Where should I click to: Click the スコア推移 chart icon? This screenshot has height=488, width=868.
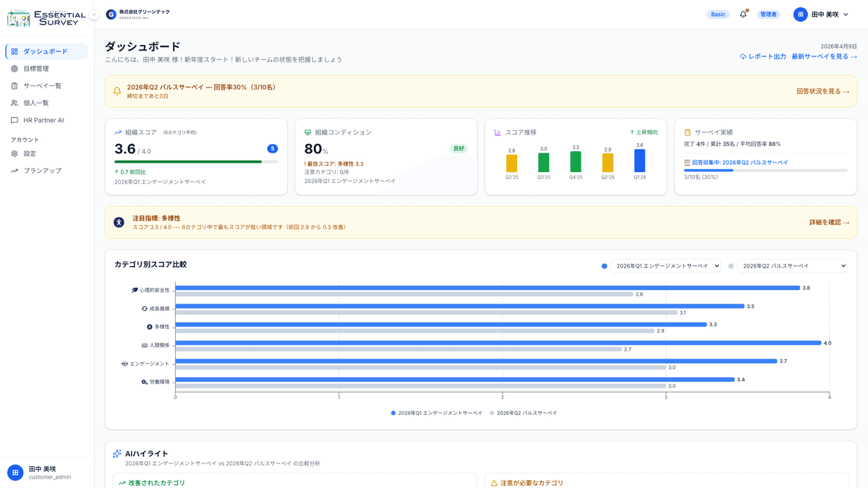point(498,132)
